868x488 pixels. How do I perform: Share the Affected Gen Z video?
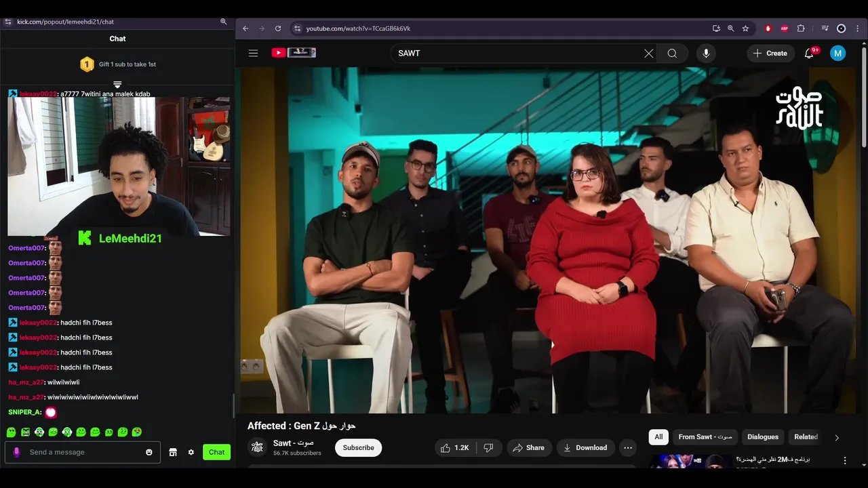[x=528, y=448]
